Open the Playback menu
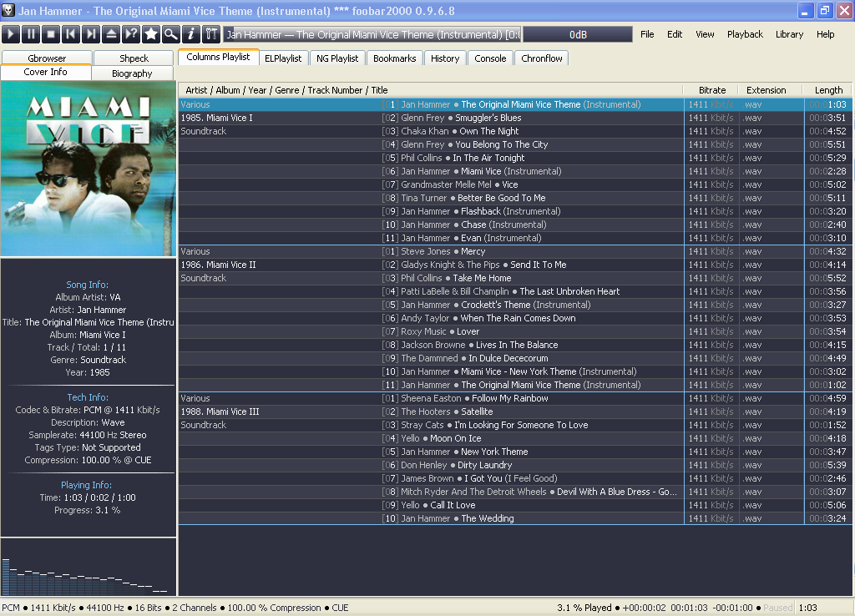The height and width of the screenshot is (616, 855). 745,34
